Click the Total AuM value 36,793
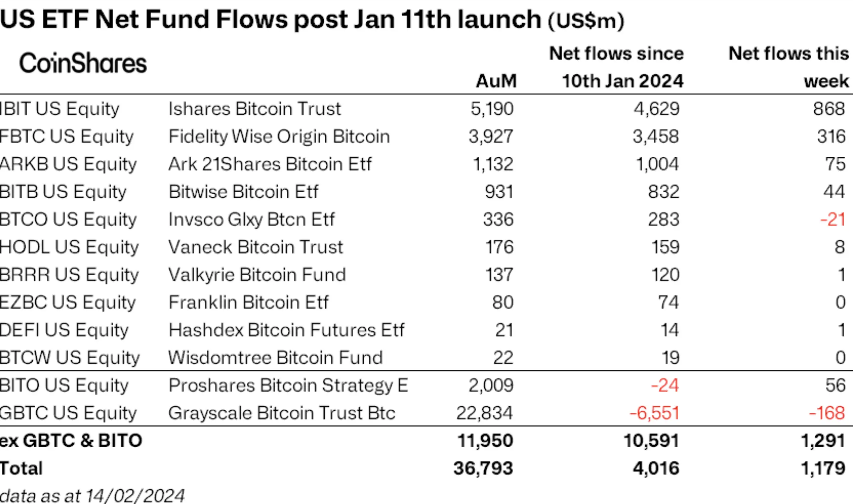 [x=483, y=468]
